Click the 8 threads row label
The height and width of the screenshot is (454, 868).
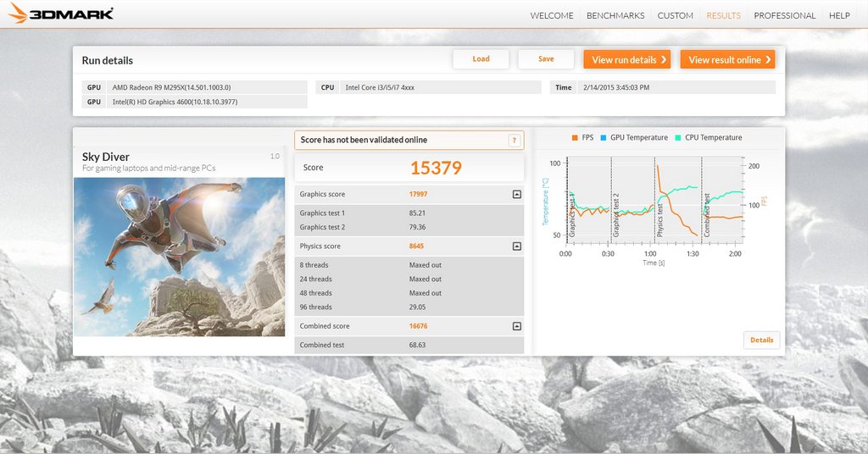tap(314, 265)
